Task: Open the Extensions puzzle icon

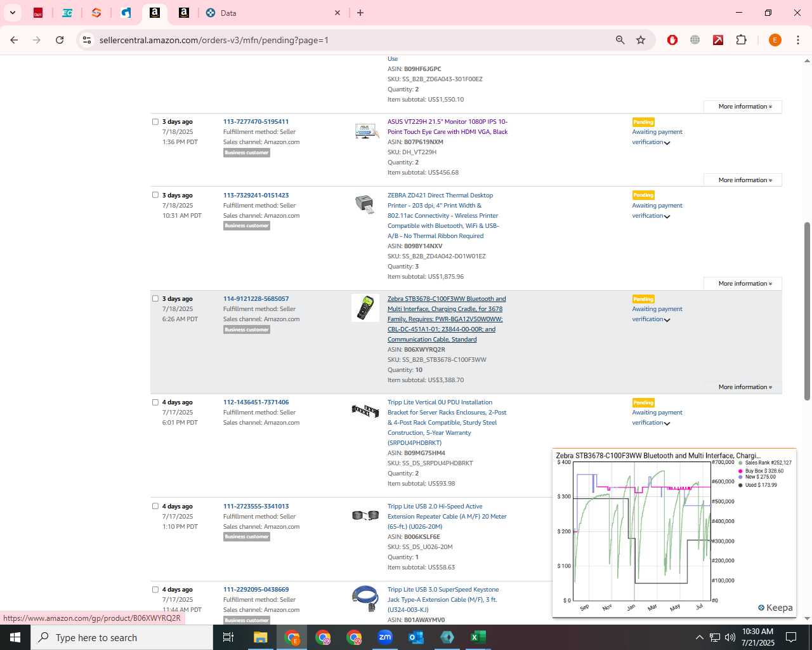Action: 741,40
